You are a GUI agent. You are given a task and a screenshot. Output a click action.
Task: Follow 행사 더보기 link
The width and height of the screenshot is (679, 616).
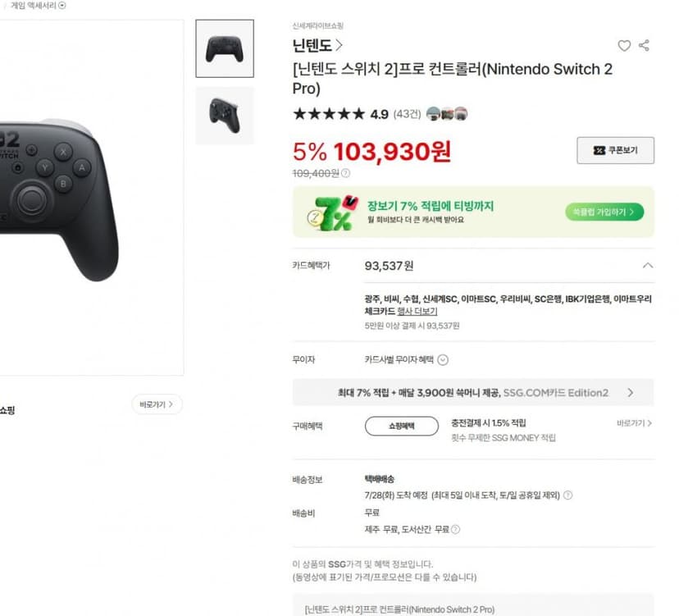(x=417, y=311)
